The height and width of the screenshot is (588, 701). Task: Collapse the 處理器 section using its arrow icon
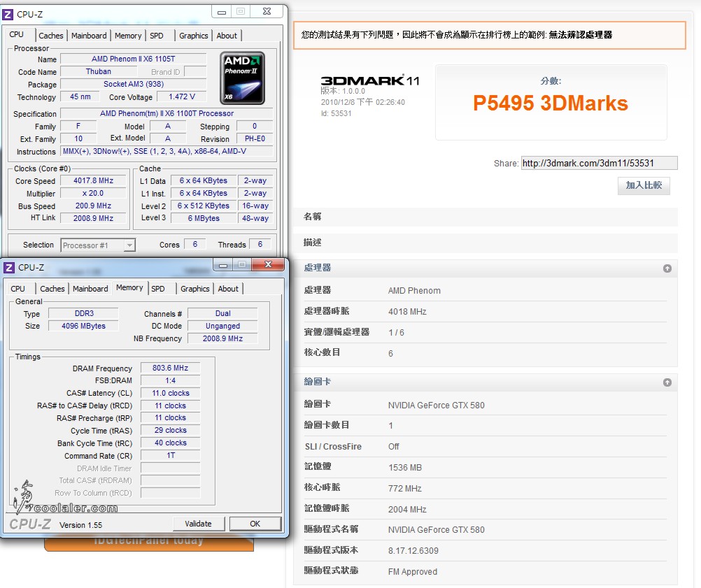pos(667,268)
